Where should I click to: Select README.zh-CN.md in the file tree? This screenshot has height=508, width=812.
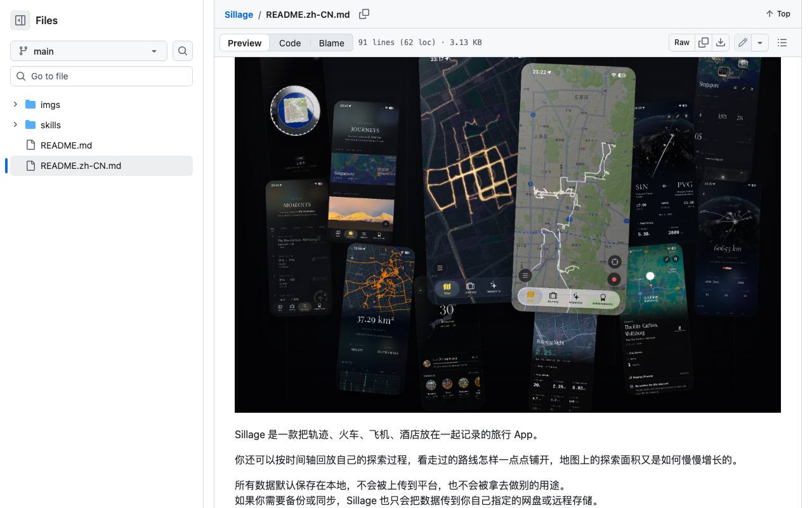click(x=101, y=166)
